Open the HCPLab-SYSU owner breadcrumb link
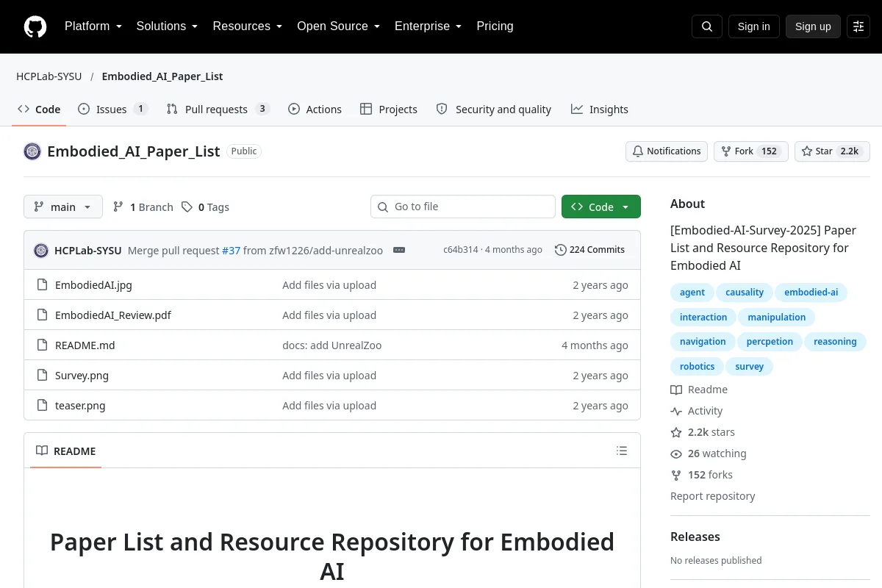 49,76
